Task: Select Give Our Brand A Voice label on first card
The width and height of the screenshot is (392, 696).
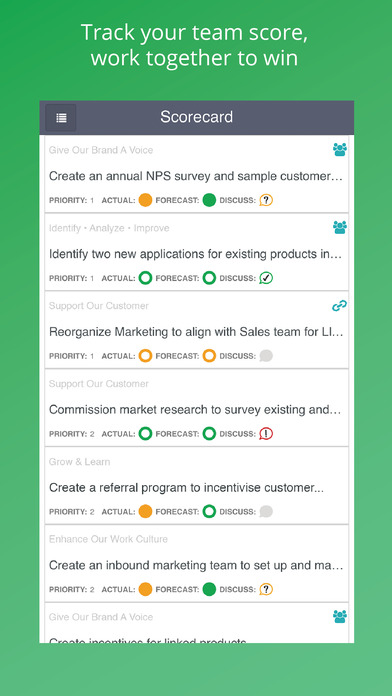Action: (101, 150)
